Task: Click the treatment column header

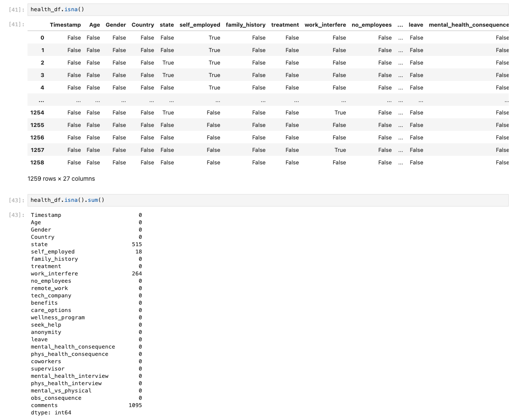Action: (x=285, y=25)
